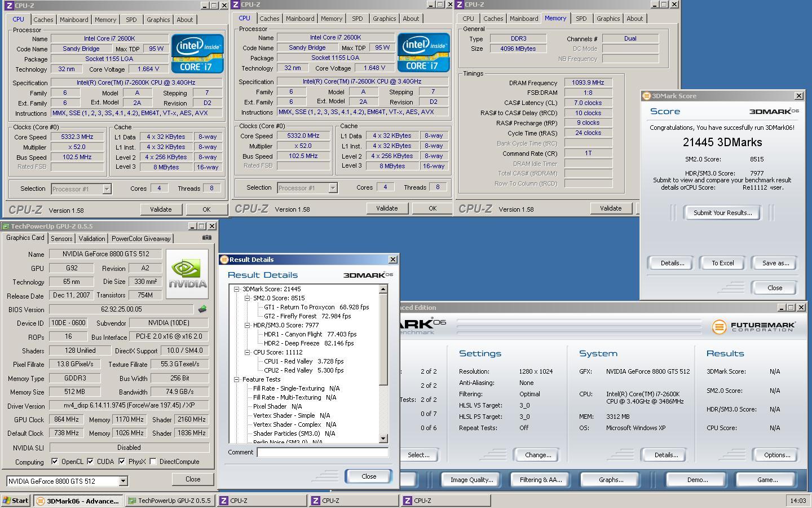Select HDR2 - Deep Freeze row
This screenshot has width=812, height=508.
tap(308, 343)
